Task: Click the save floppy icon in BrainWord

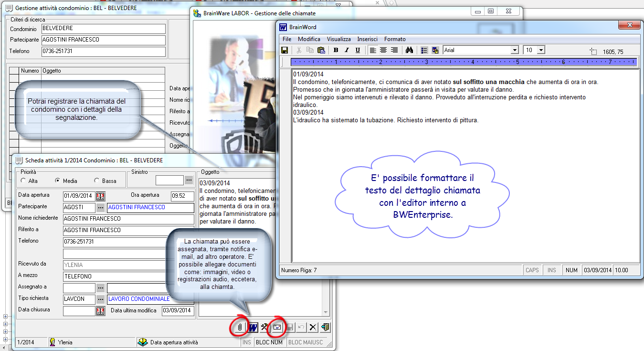Action: (285, 50)
